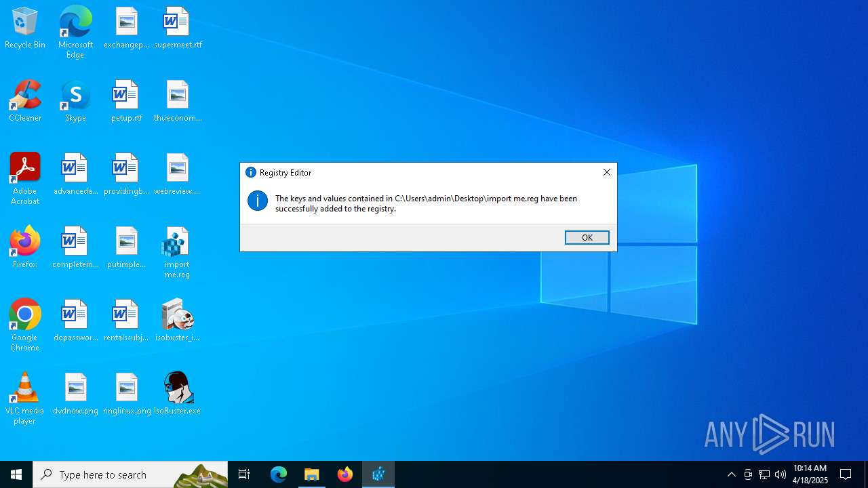
Task: Show hidden system tray icons
Action: pos(731,474)
